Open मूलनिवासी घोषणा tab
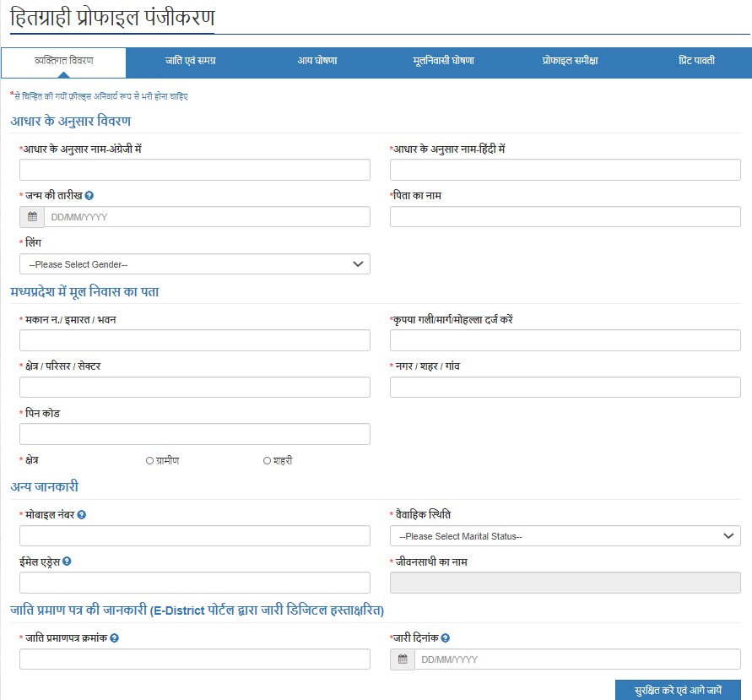The width and height of the screenshot is (752, 700). pos(443,62)
